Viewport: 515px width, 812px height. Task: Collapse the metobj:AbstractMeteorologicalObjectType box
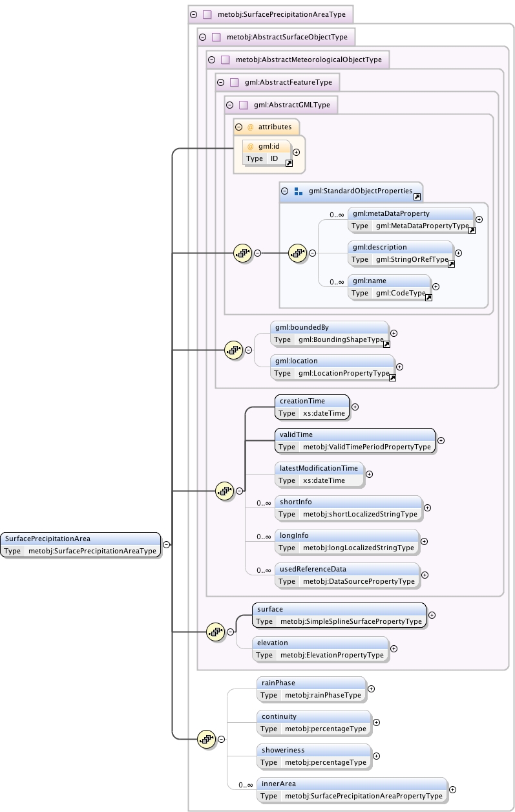[211, 59]
